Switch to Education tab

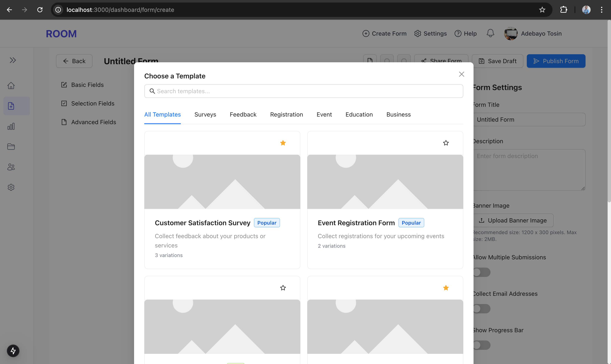pyautogui.click(x=359, y=115)
